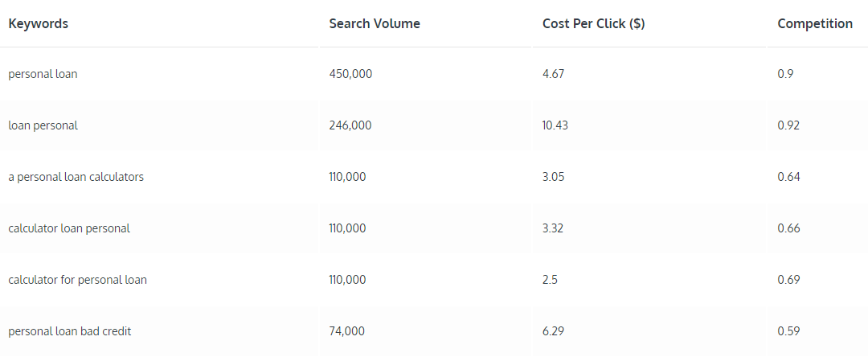Select 'a personal loan calculators' keyword

[x=76, y=177]
